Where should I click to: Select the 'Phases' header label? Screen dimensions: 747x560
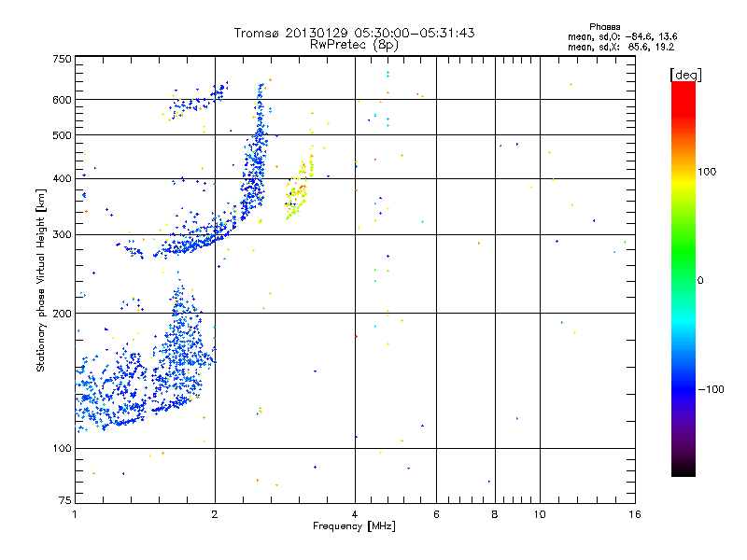pos(604,27)
